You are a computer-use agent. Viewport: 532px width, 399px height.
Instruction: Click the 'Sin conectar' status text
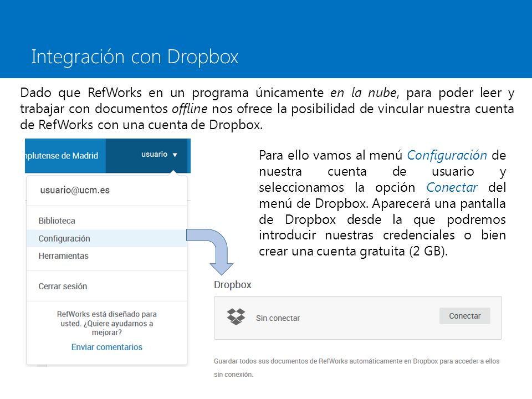[x=278, y=318]
